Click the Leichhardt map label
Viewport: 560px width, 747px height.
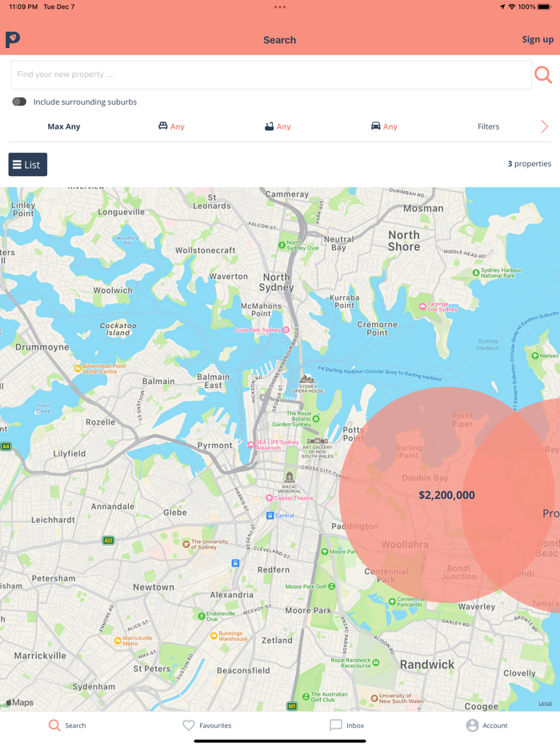(x=53, y=520)
